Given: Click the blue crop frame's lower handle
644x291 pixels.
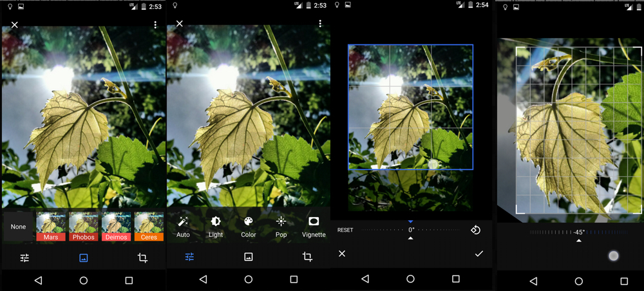Looking at the screenshot, I should pyautogui.click(x=433, y=165).
